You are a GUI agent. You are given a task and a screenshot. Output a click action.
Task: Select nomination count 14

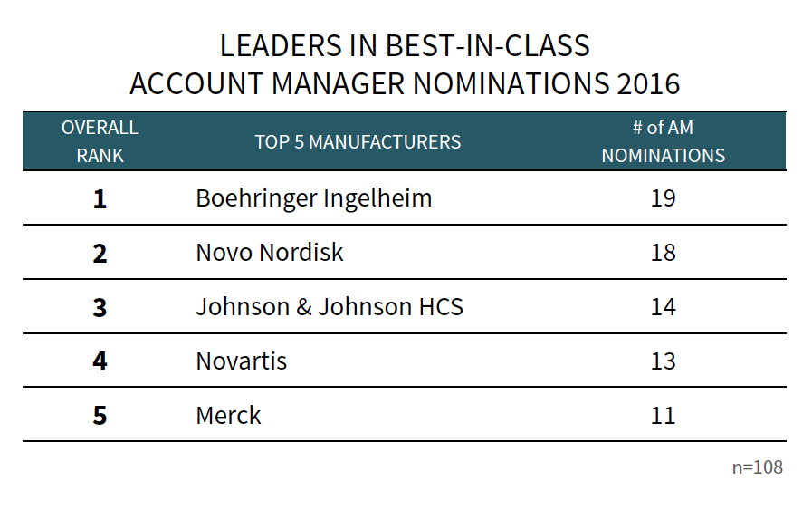[x=663, y=307]
